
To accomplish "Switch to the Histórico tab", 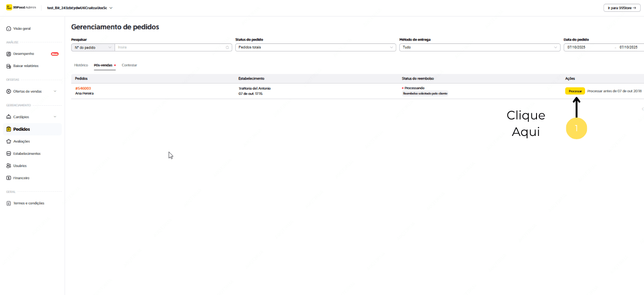I will coord(81,65).
